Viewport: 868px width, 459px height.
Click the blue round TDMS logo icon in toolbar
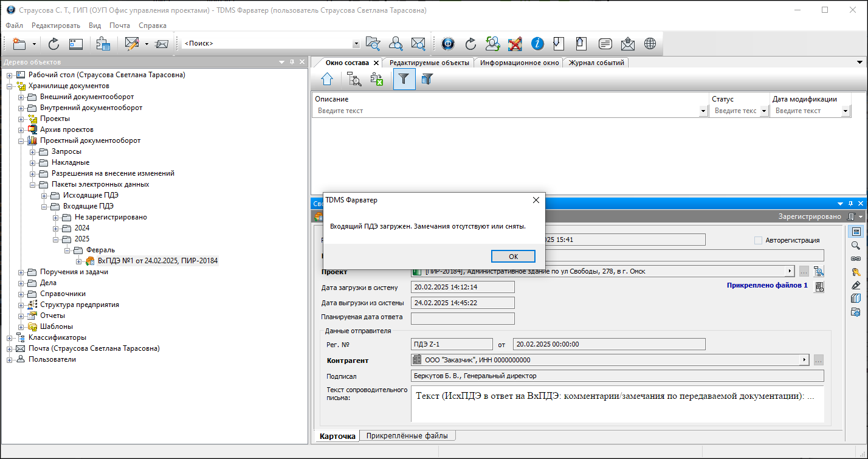click(448, 44)
